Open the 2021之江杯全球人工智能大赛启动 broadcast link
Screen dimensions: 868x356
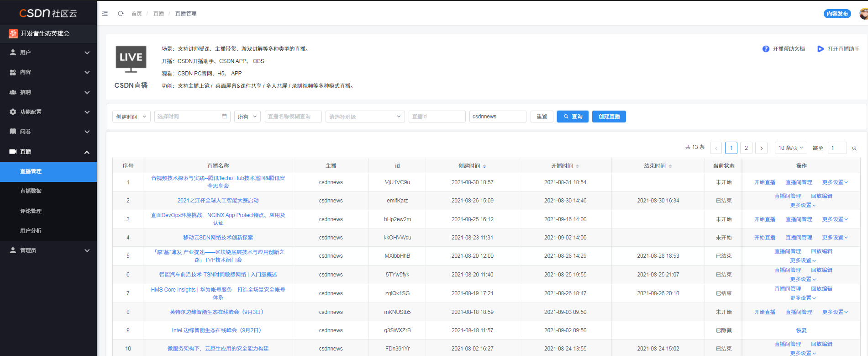(218, 201)
